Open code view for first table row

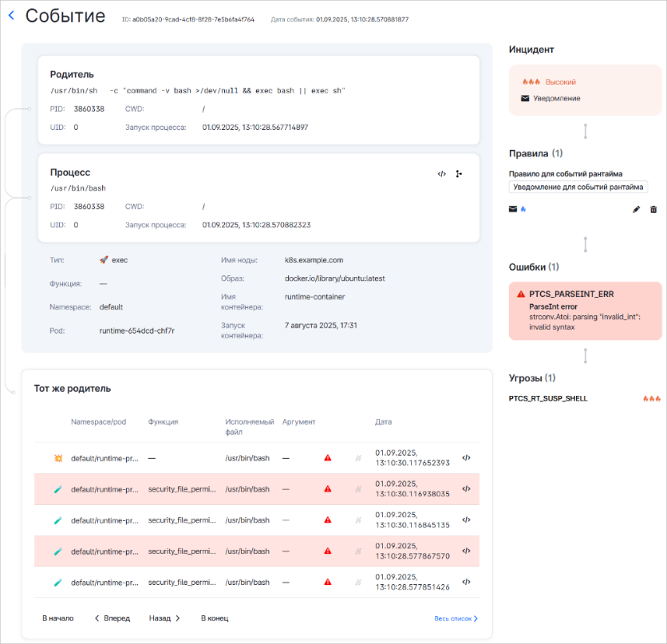pos(467,458)
